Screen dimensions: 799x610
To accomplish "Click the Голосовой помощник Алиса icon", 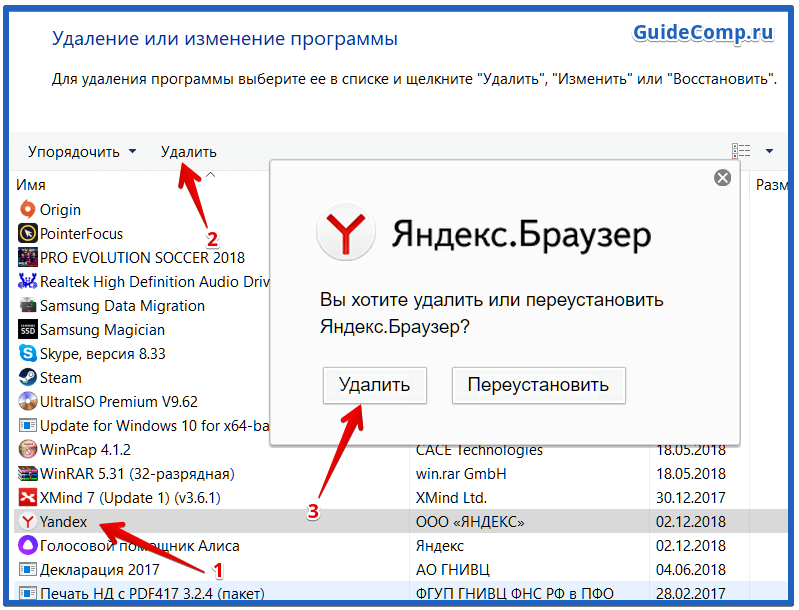I will [28, 545].
